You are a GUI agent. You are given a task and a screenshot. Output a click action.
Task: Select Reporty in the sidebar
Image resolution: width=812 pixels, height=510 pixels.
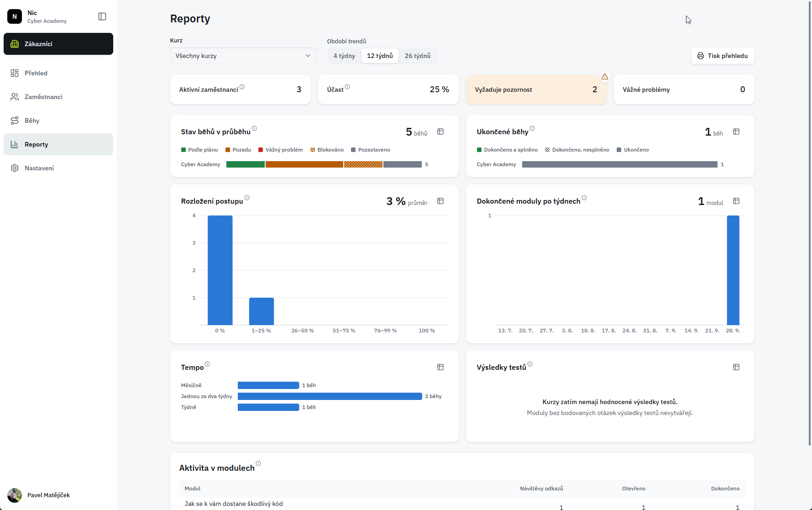58,144
